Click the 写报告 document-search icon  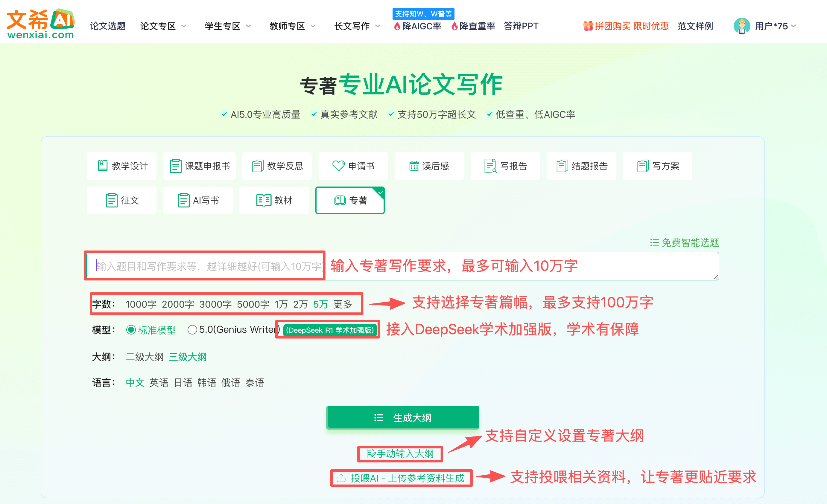(x=490, y=166)
